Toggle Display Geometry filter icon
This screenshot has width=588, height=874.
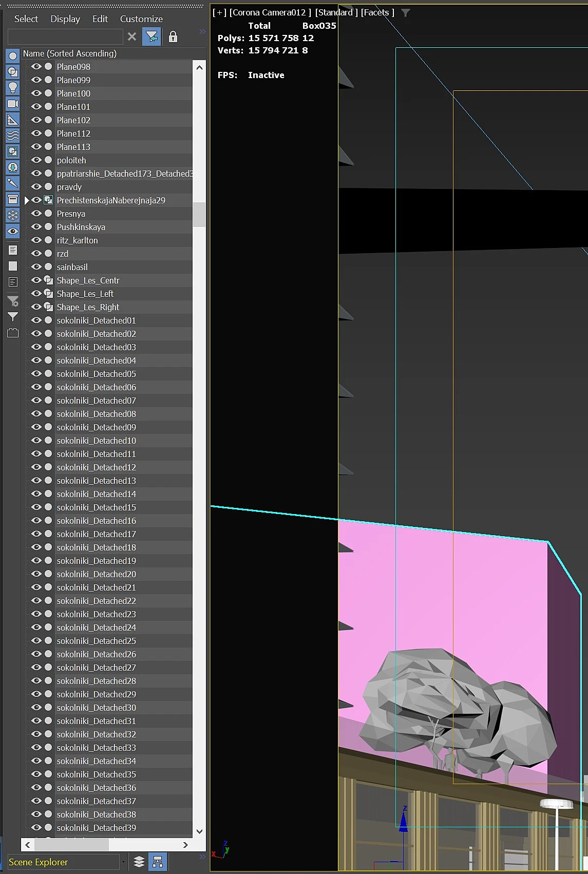click(13, 56)
